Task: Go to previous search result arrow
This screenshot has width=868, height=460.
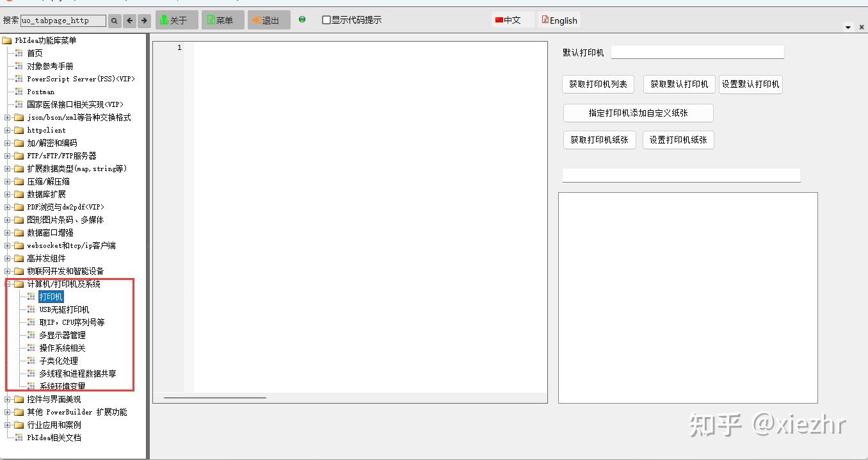Action: (130, 21)
